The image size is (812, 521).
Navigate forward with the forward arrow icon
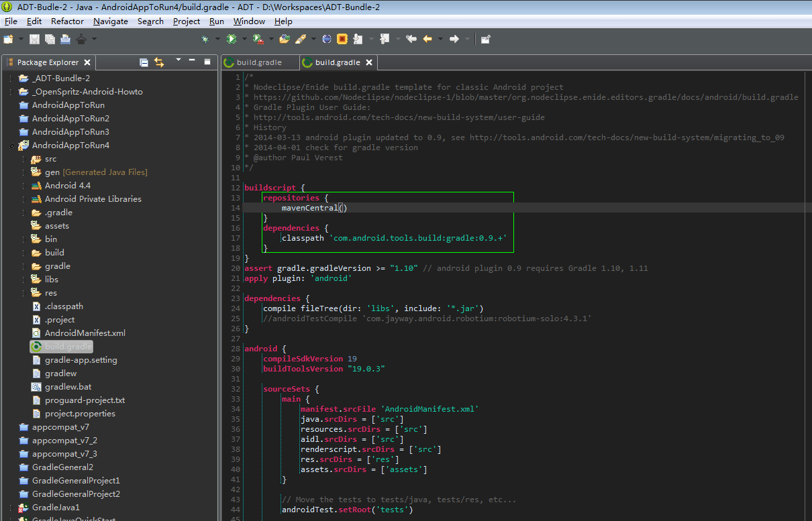tap(453, 38)
